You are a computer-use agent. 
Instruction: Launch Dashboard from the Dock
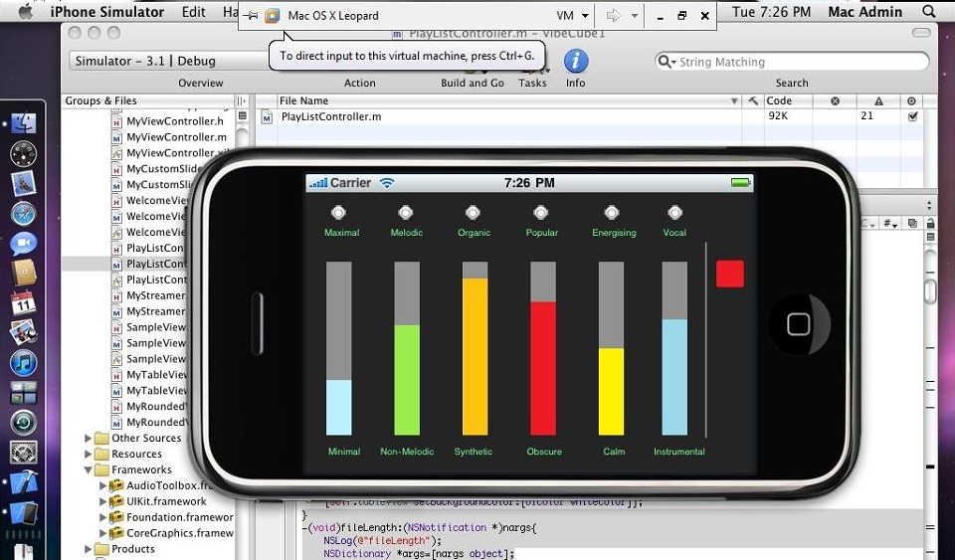pos(23,154)
